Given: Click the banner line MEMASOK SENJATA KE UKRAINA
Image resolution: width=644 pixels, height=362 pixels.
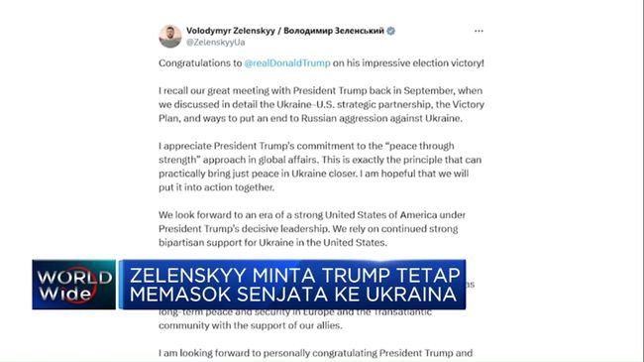Looking at the screenshot, I should pos(293,295).
